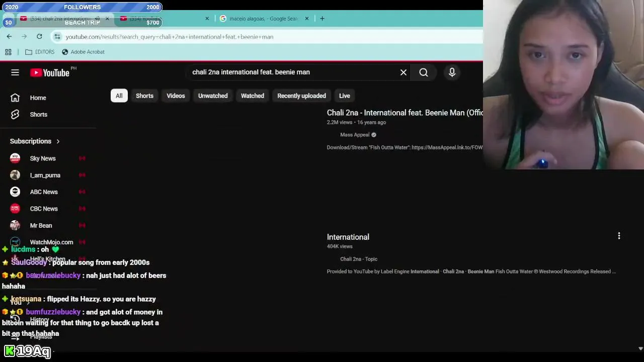The height and width of the screenshot is (362, 644).
Task: View site information icon in address bar
Action: point(57,36)
